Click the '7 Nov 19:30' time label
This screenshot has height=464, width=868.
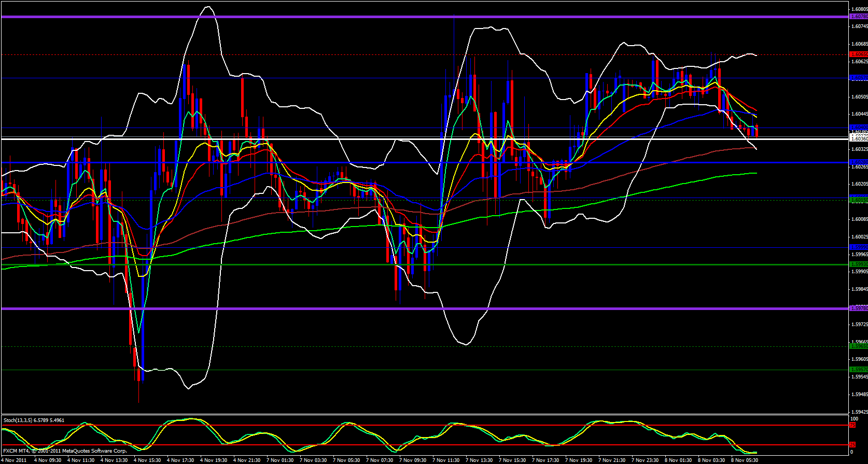(579, 460)
